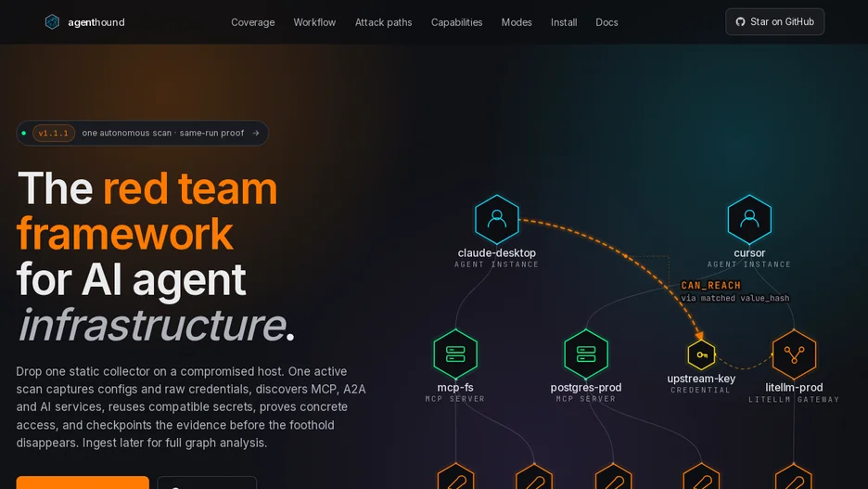Select the Capabilities nav item
Screen dimensions: 868x489
click(456, 22)
